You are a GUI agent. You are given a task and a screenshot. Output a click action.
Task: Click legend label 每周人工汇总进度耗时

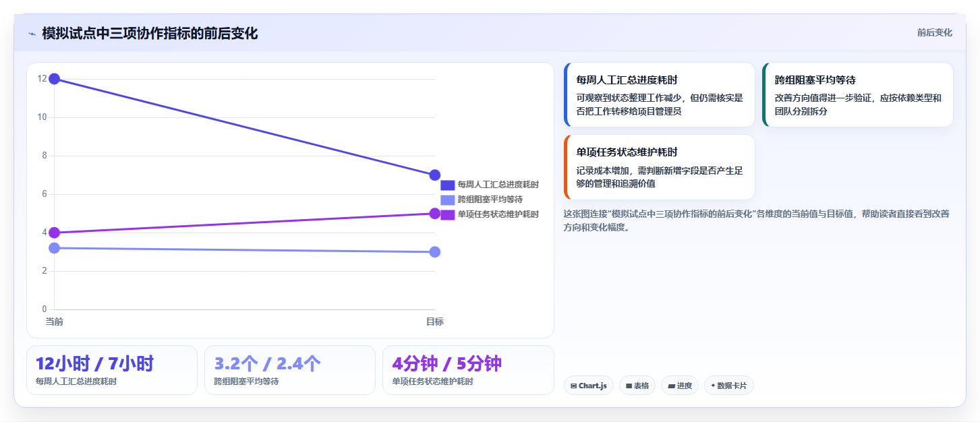(x=498, y=185)
